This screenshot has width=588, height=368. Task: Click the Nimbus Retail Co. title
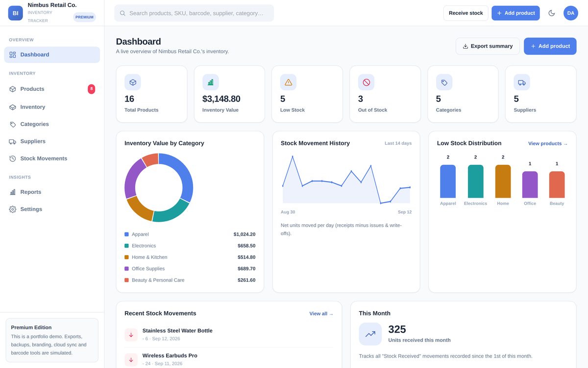pyautogui.click(x=52, y=5)
